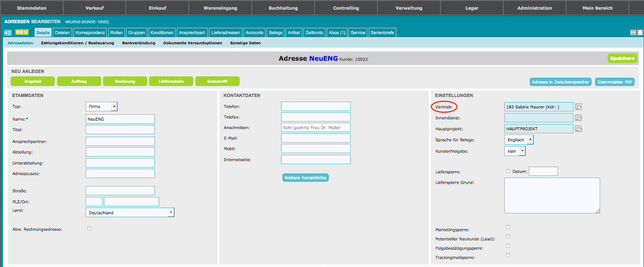644x267 pixels.
Task: Click the back-to-list arrow icon
Action: (x=8, y=32)
